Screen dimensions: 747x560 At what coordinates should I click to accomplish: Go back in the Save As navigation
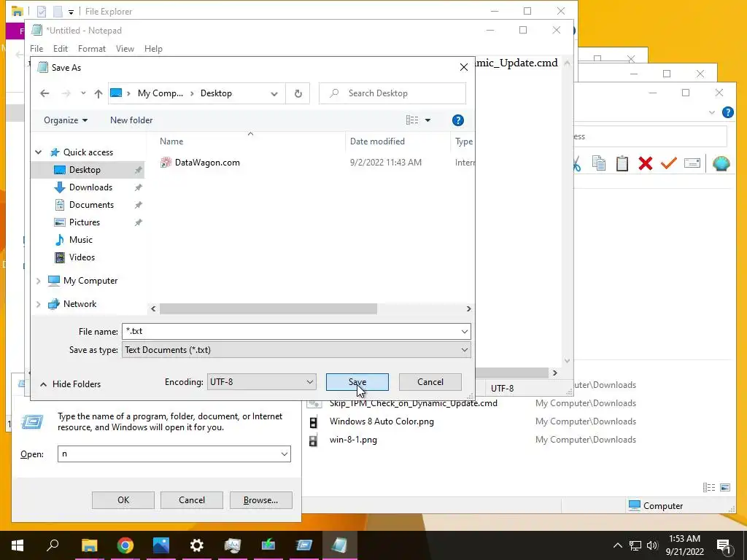(44, 93)
